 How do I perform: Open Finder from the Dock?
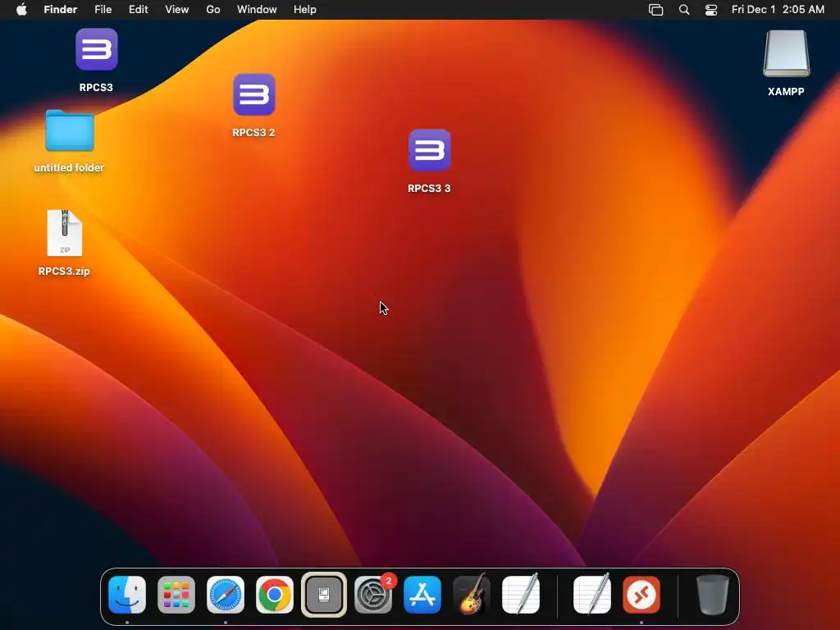click(127, 595)
